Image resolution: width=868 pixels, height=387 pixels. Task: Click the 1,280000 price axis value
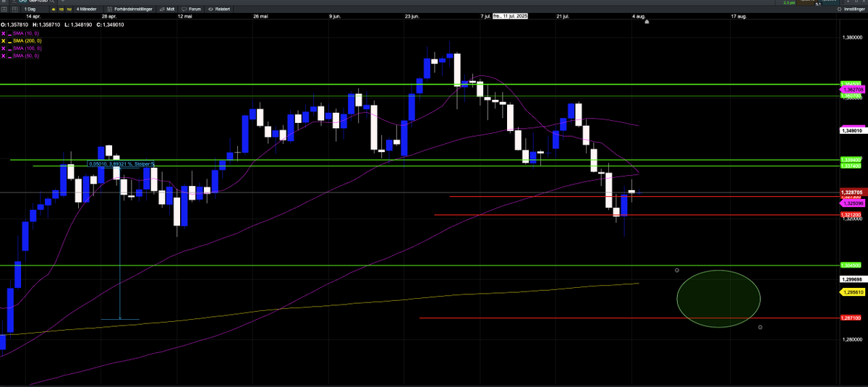852,339
